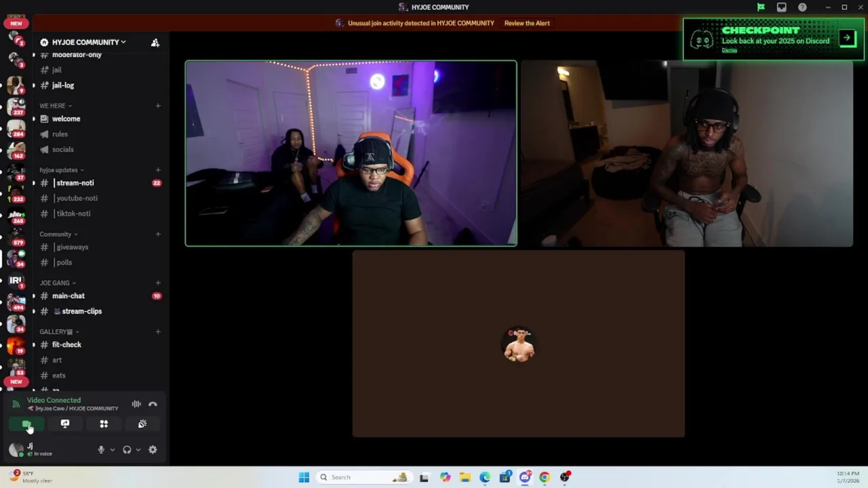
Task: Open Windows Start menu
Action: coord(304,477)
